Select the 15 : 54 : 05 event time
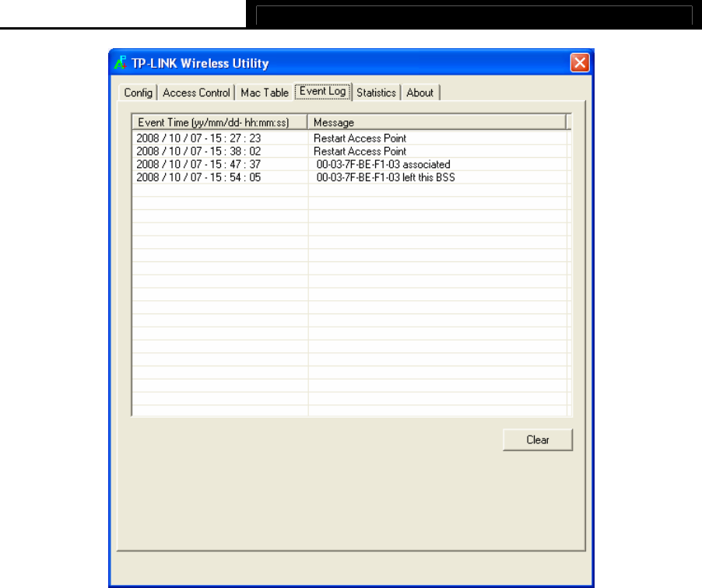 point(198,177)
